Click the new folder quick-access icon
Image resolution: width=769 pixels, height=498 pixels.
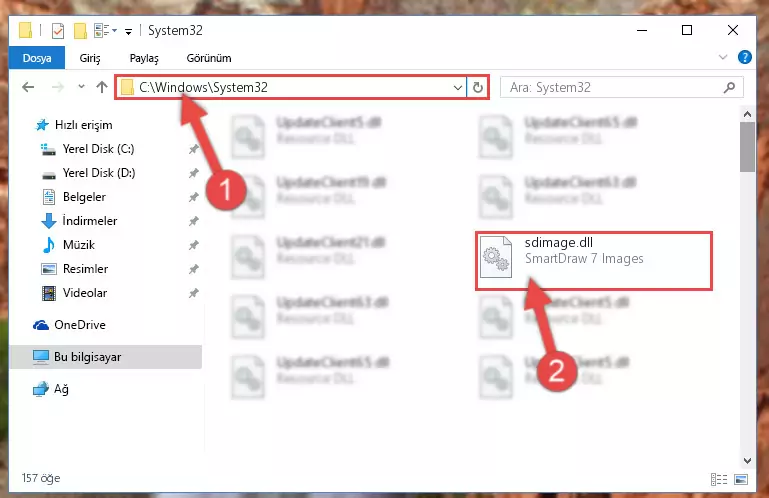pyautogui.click(x=80, y=30)
